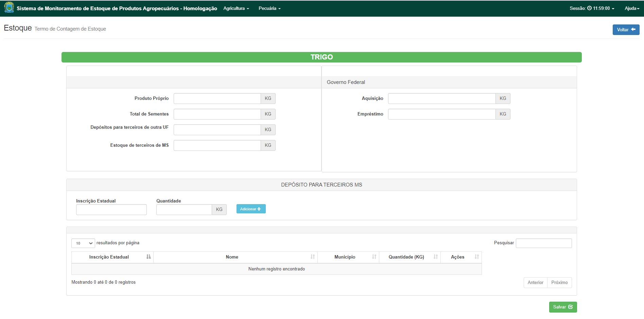Focus the Produto Próprio field

pyautogui.click(x=217, y=99)
